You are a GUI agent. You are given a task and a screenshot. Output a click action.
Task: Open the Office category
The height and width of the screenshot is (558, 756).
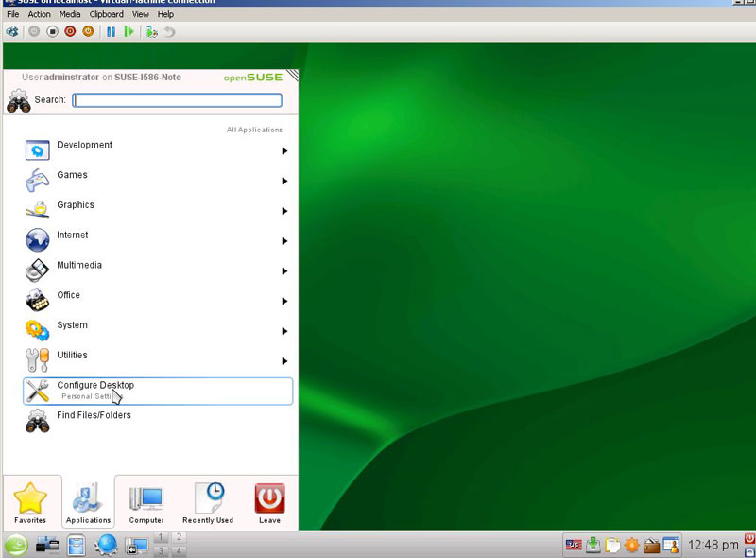pos(158,300)
